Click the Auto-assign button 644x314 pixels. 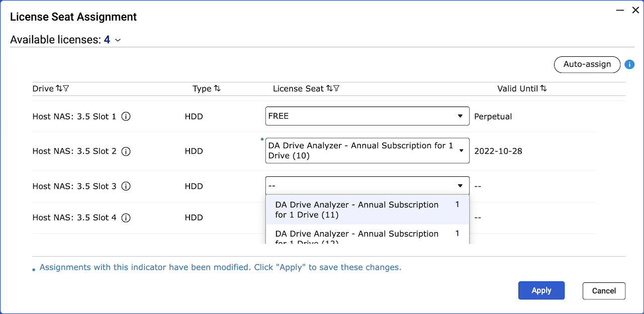coord(587,64)
